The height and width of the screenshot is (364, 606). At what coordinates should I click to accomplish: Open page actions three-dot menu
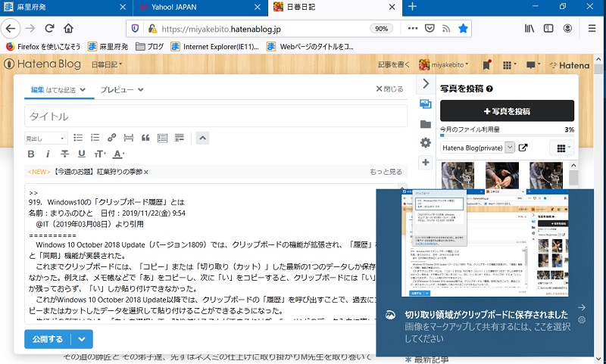(x=413, y=28)
